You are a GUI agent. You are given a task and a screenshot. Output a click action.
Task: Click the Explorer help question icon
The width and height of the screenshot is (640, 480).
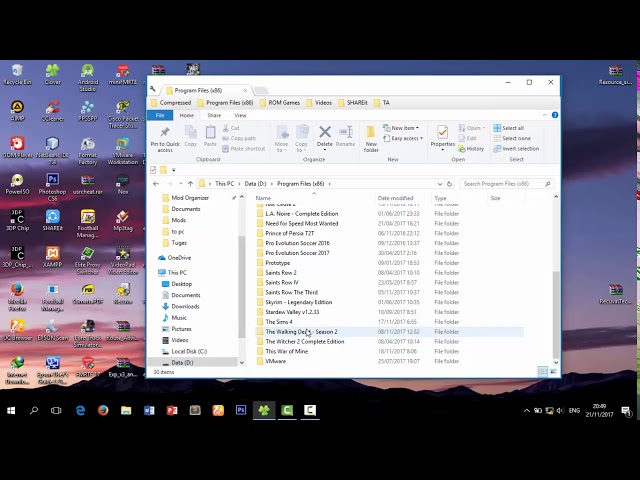[555, 115]
